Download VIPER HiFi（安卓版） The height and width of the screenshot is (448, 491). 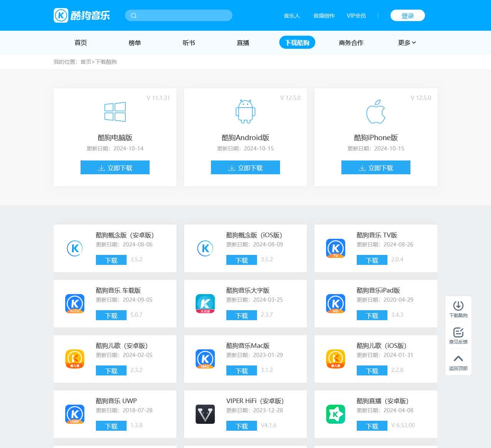pyautogui.click(x=242, y=426)
